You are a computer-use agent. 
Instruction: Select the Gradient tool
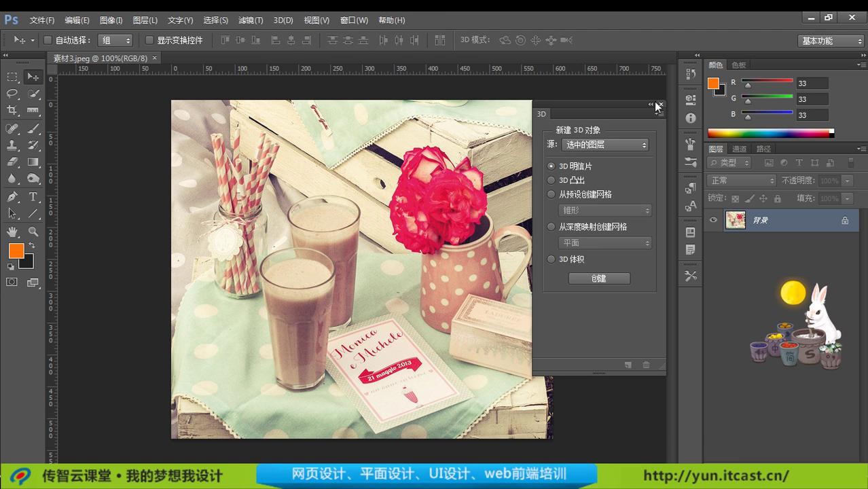[33, 162]
